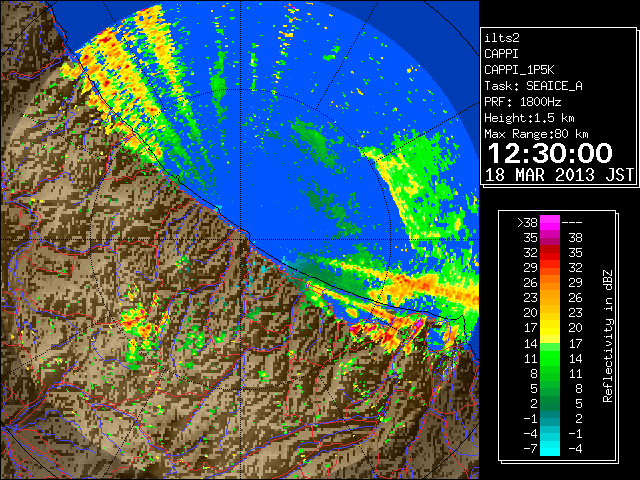
Task: Click the PRF: 1800Hz text
Action: click(522, 102)
